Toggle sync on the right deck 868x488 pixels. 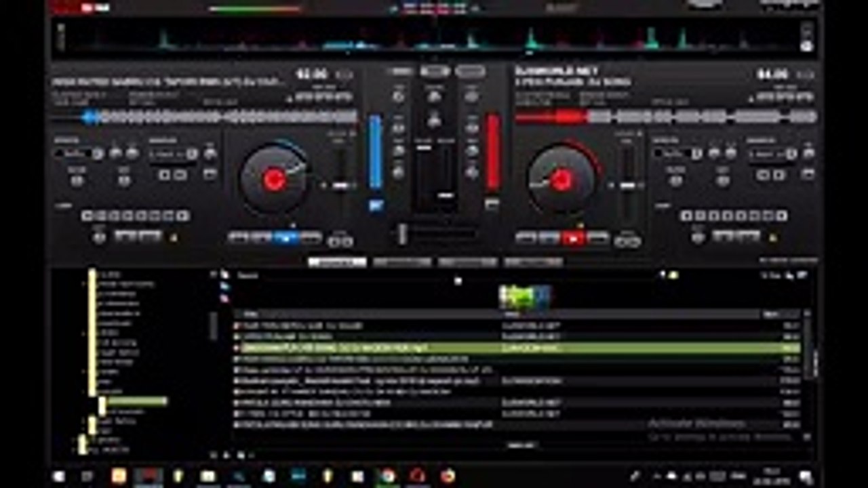(597, 237)
